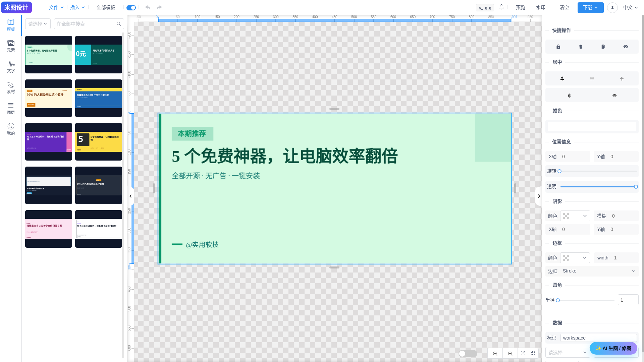This screenshot has height=362, width=644.
Task: Click the first center alignment icon
Action: point(562,79)
